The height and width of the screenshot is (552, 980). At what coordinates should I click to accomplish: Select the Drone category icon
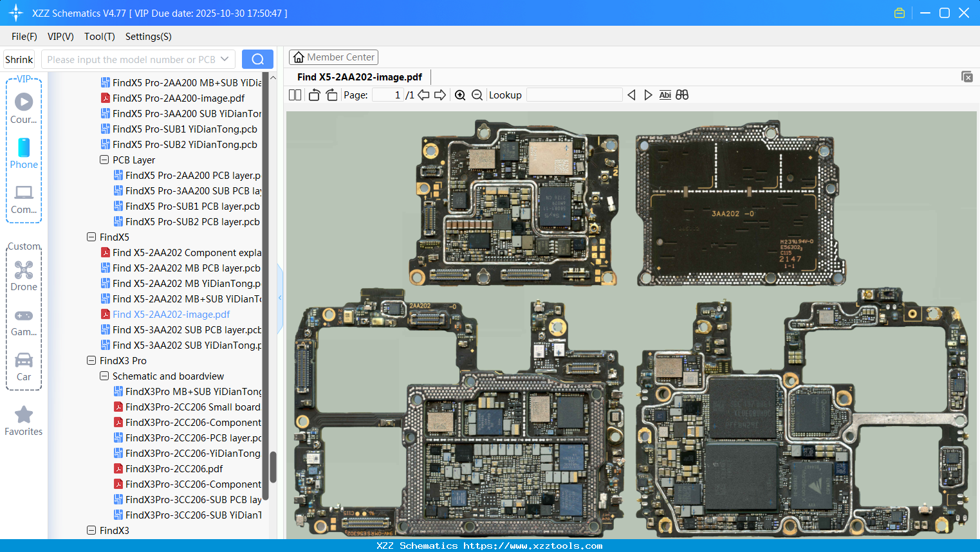24,275
